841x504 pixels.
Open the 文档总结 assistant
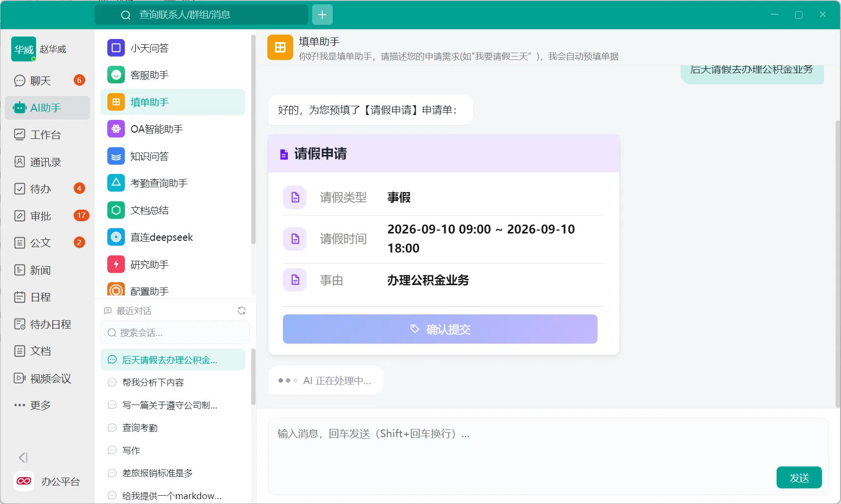tap(173, 210)
